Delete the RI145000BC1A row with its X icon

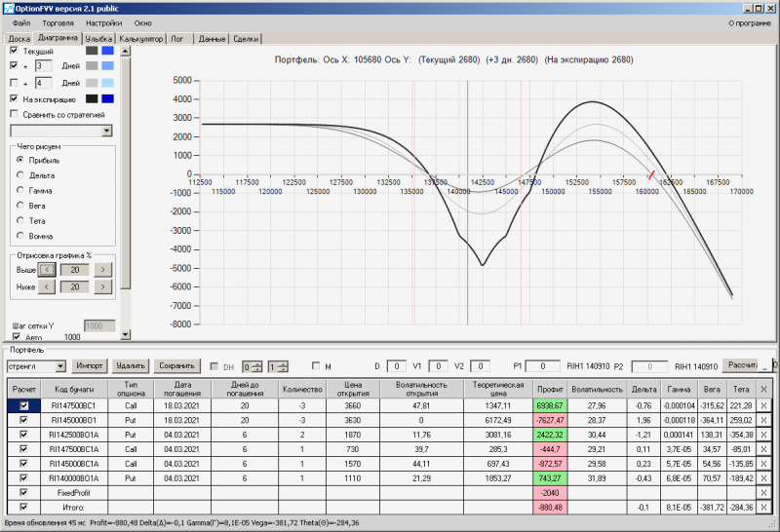click(763, 464)
